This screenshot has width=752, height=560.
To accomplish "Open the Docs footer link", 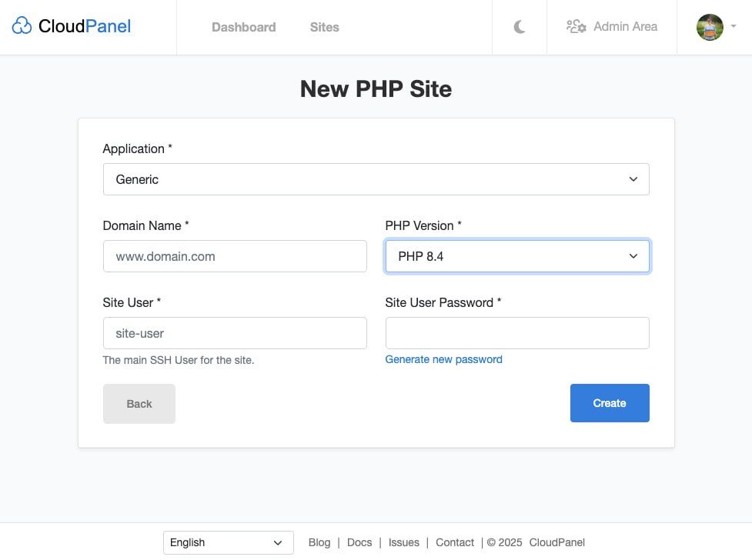I will click(x=359, y=542).
